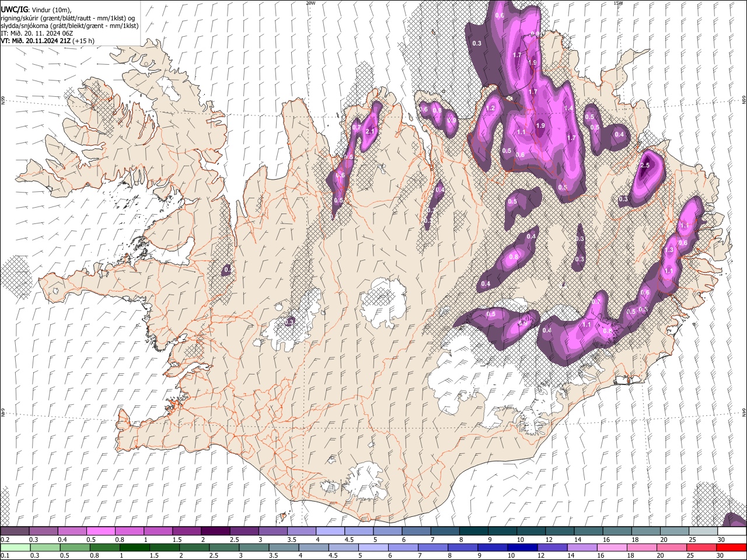Pick the 0.8 swatch on lower rain scale

[x=104, y=547]
